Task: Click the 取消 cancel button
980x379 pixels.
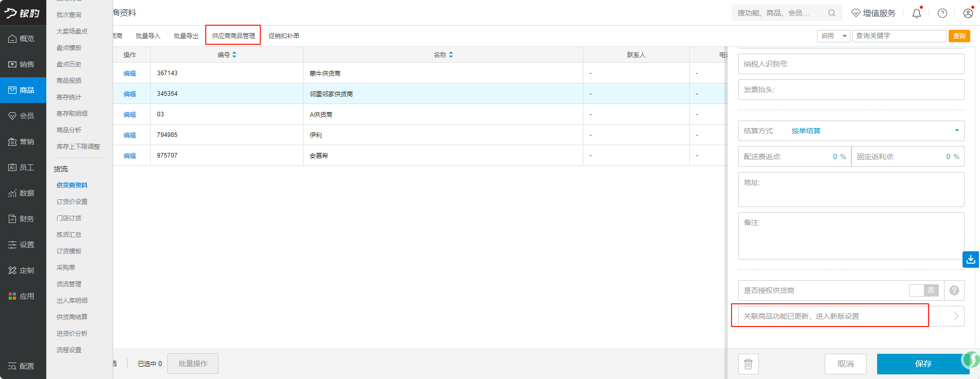Action: click(846, 364)
